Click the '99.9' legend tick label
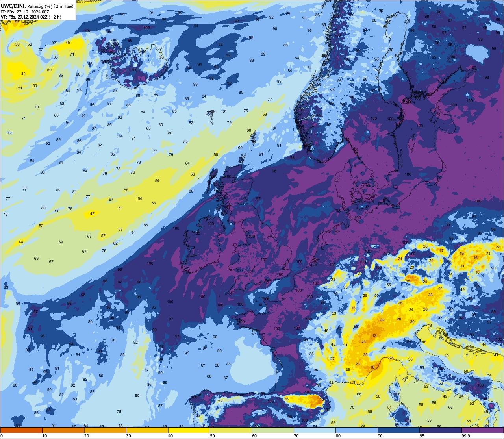504x439 pixels. (466, 436)
